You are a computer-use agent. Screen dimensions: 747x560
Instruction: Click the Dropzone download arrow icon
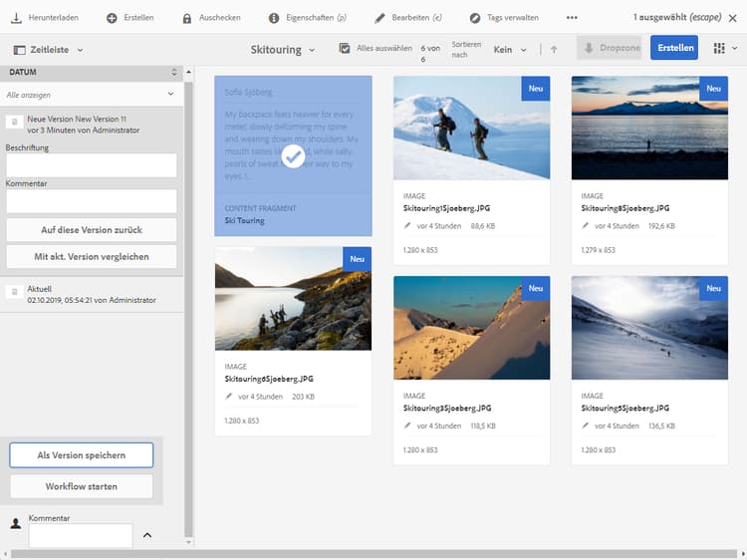click(589, 48)
